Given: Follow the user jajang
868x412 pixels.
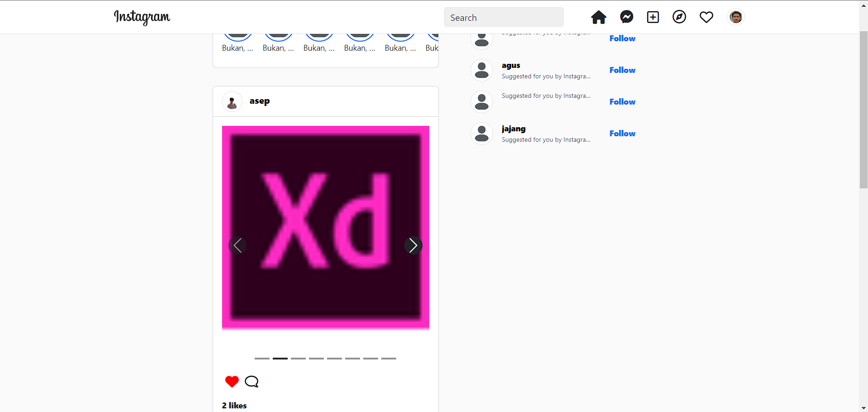Looking at the screenshot, I should (x=622, y=134).
